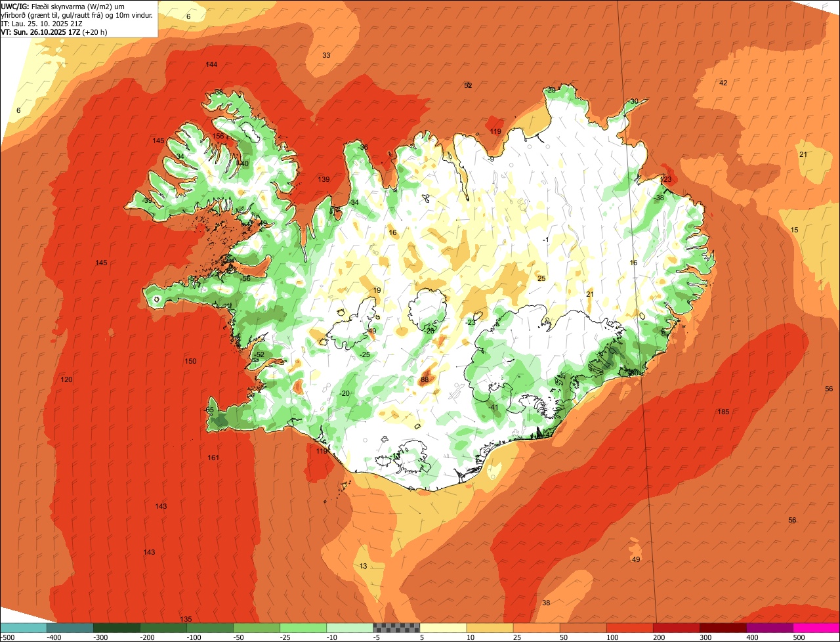Screen dimensions: 840x642
Task: Click the map value '120' in the western sea
Action: 66,379
